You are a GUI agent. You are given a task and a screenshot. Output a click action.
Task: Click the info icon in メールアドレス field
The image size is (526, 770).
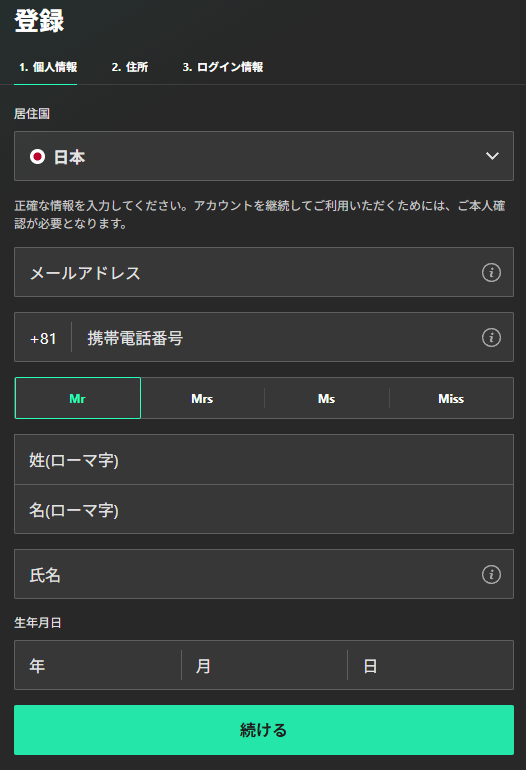(491, 272)
